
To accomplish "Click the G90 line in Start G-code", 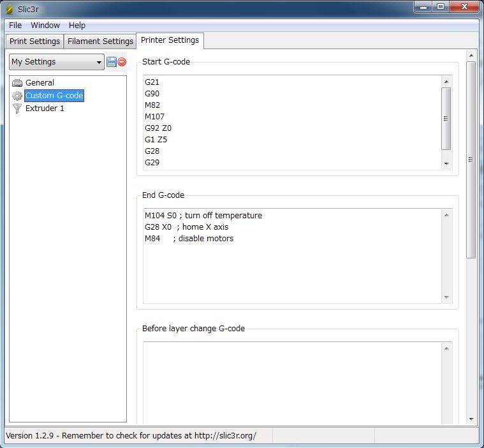I will [152, 94].
